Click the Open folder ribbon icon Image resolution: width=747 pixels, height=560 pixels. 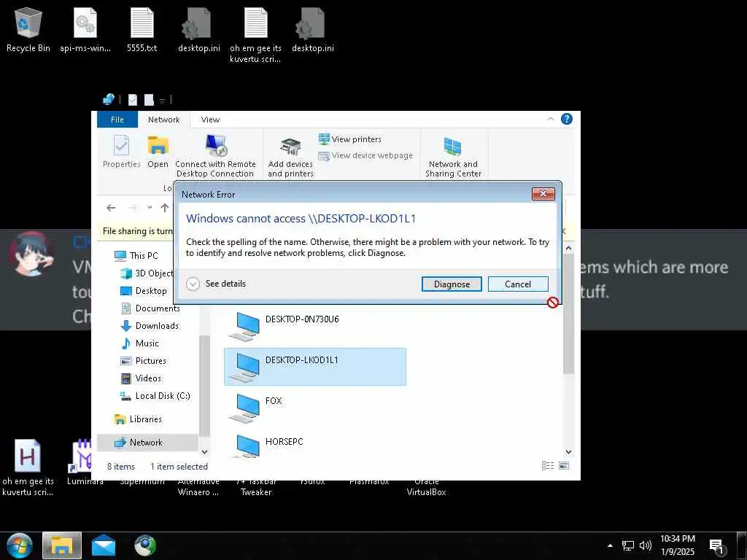158,152
